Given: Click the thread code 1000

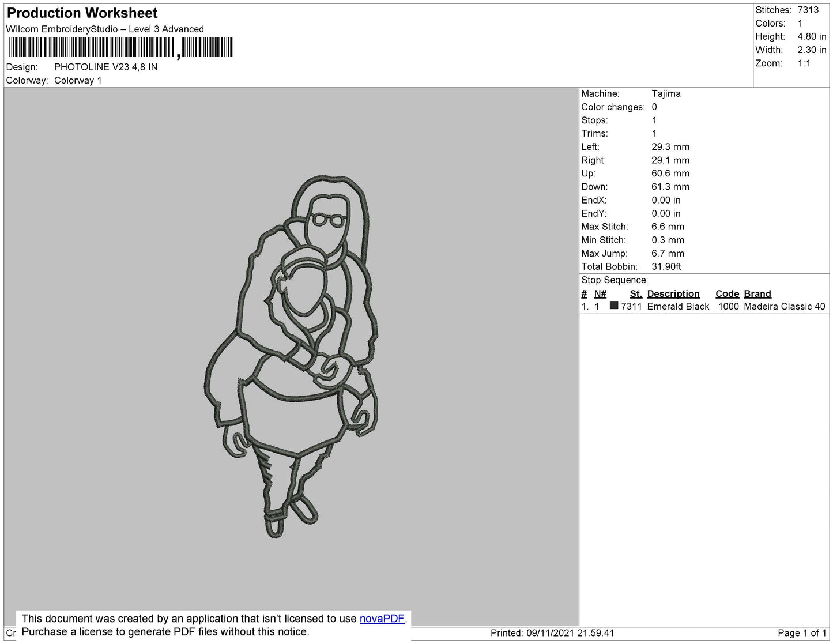Looking at the screenshot, I should click(728, 306).
